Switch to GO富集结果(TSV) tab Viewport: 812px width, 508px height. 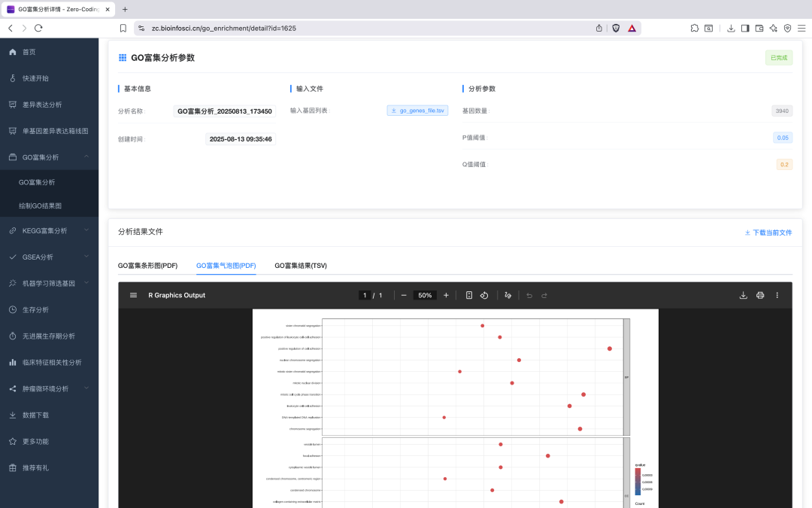click(x=300, y=266)
